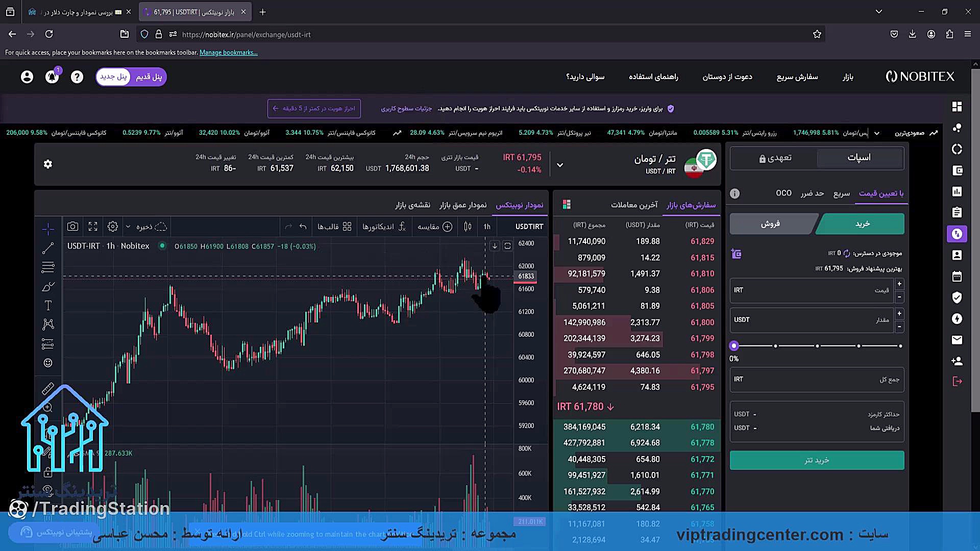Expand the USDT/IRT market pair selector
Viewport: 980px width, 551px height.
click(x=560, y=165)
